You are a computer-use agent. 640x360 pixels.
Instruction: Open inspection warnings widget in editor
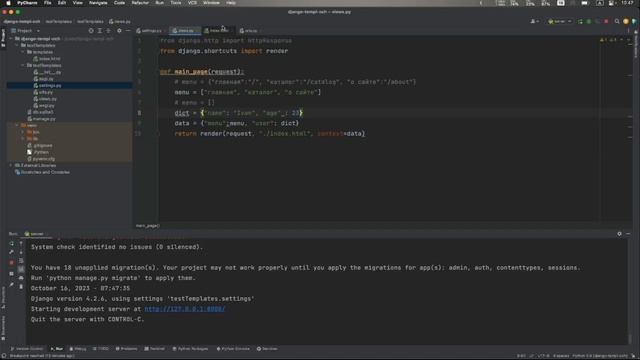click(x=609, y=40)
